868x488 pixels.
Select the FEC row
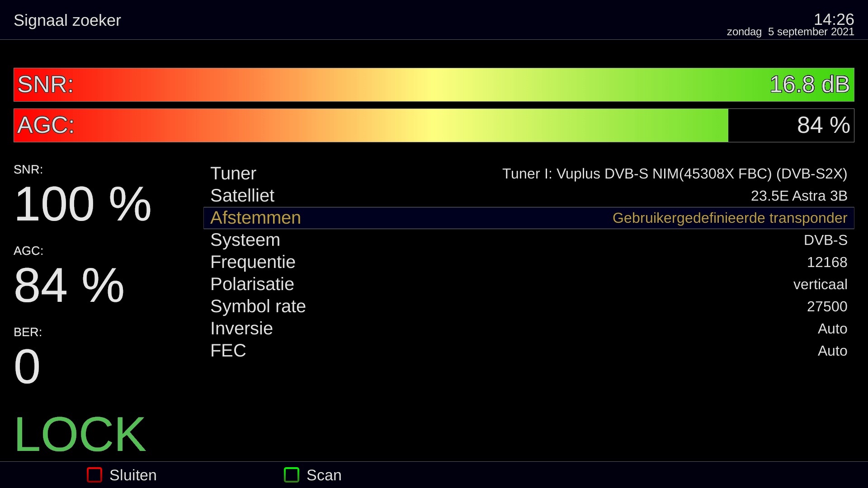529,351
